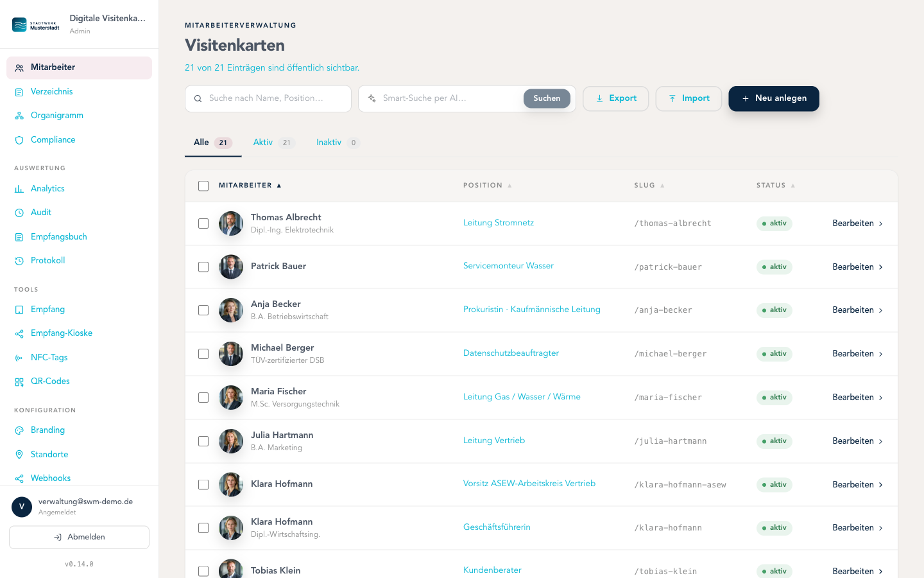Viewport: 924px width, 578px height.
Task: Focus the Suche nach Name, Position field
Action: pyautogui.click(x=268, y=99)
